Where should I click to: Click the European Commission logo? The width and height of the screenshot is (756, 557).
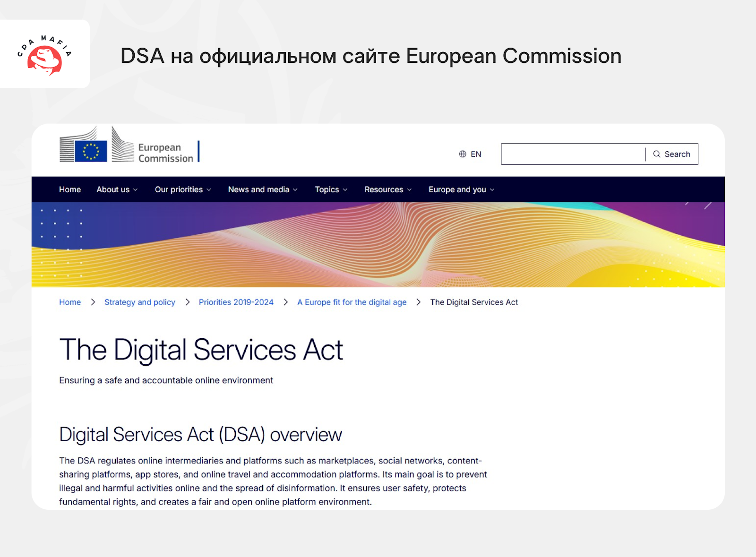click(x=129, y=146)
